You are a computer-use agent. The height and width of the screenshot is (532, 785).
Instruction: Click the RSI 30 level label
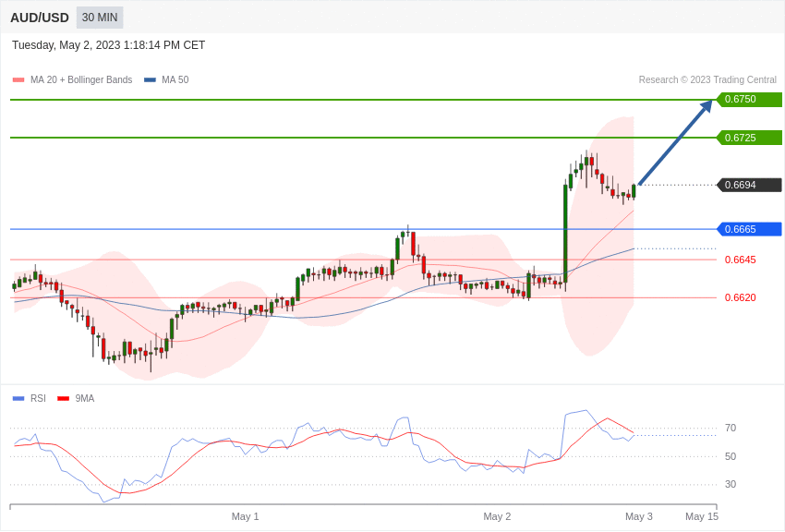[731, 485]
